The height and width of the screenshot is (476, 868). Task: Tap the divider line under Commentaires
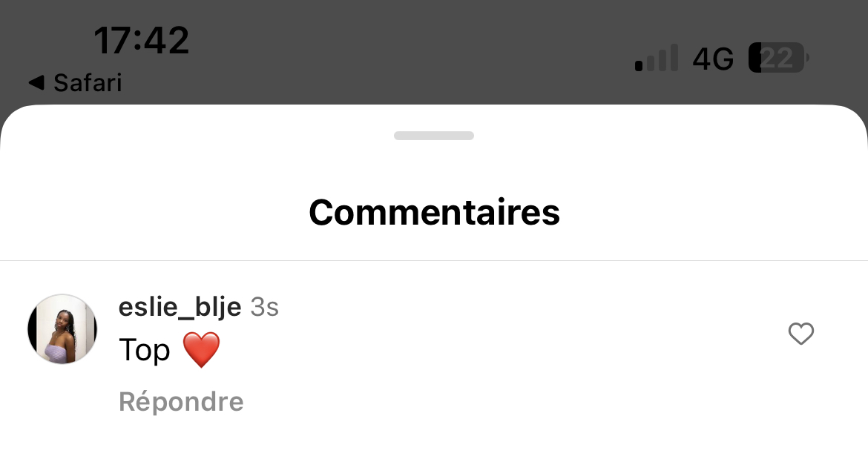coord(434,260)
